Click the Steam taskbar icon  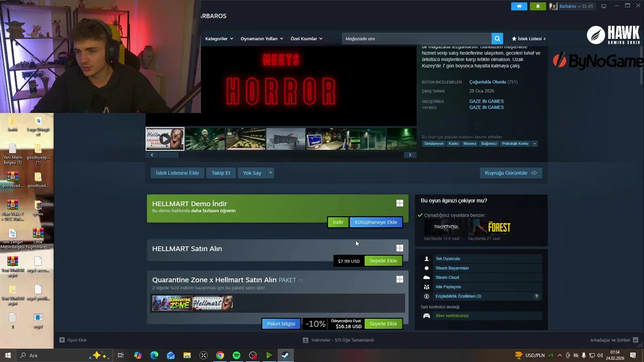click(285, 355)
